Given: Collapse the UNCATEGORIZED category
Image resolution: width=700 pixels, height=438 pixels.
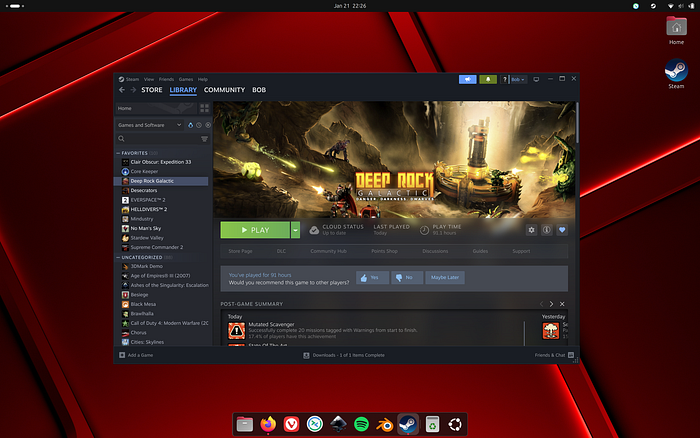Looking at the screenshot, I should point(118,258).
